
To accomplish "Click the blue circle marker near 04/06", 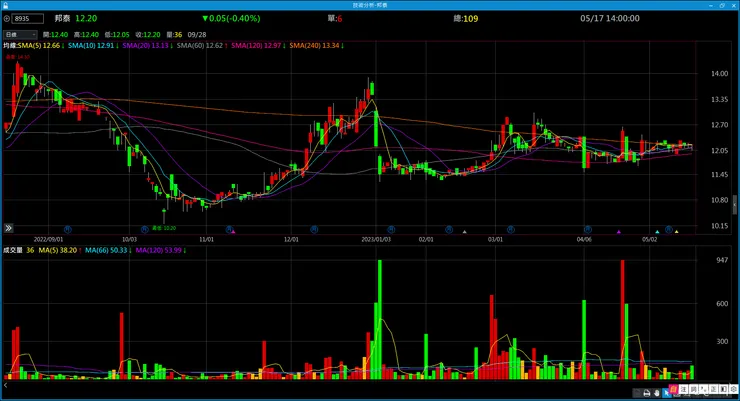I will click(x=588, y=229).
